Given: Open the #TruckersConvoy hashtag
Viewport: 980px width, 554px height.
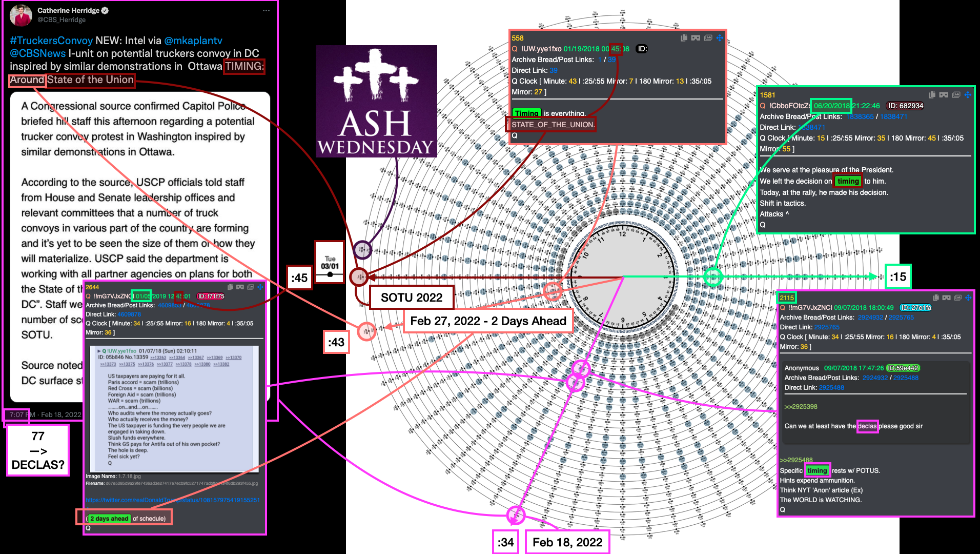Looking at the screenshot, I should tap(51, 41).
